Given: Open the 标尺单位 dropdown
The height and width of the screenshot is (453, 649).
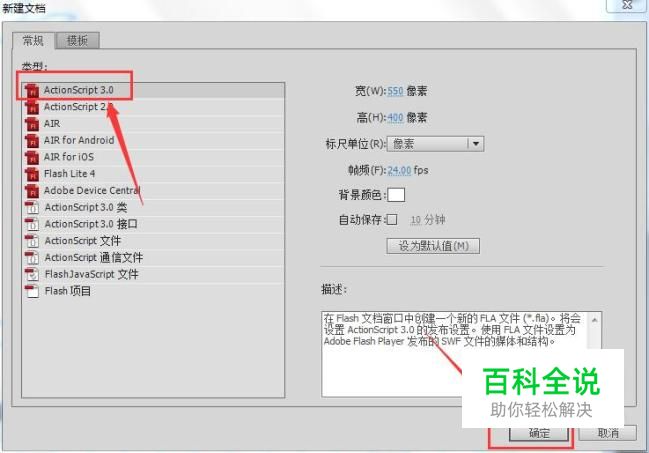Looking at the screenshot, I should (x=435, y=144).
